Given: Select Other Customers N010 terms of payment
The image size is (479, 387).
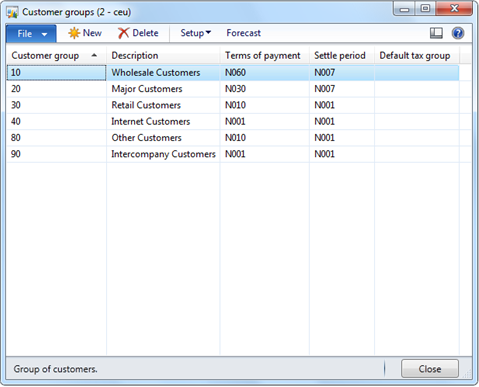Looking at the screenshot, I should pos(265,138).
